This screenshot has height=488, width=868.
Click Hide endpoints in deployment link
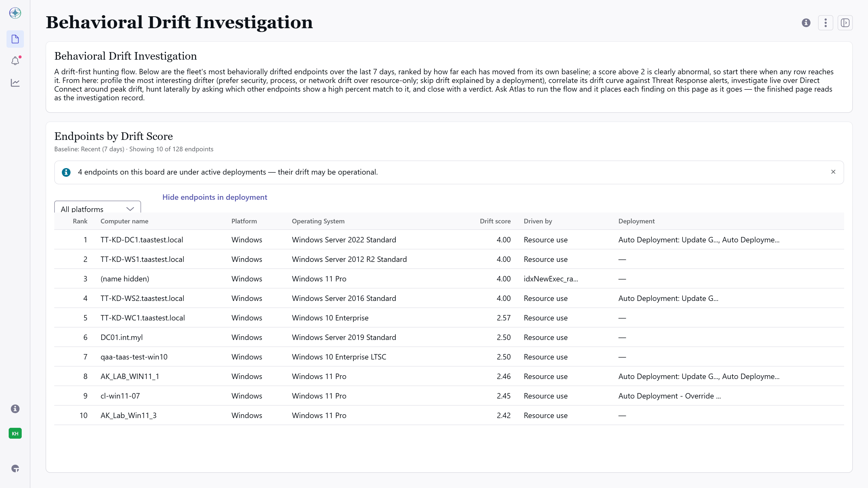pos(215,197)
